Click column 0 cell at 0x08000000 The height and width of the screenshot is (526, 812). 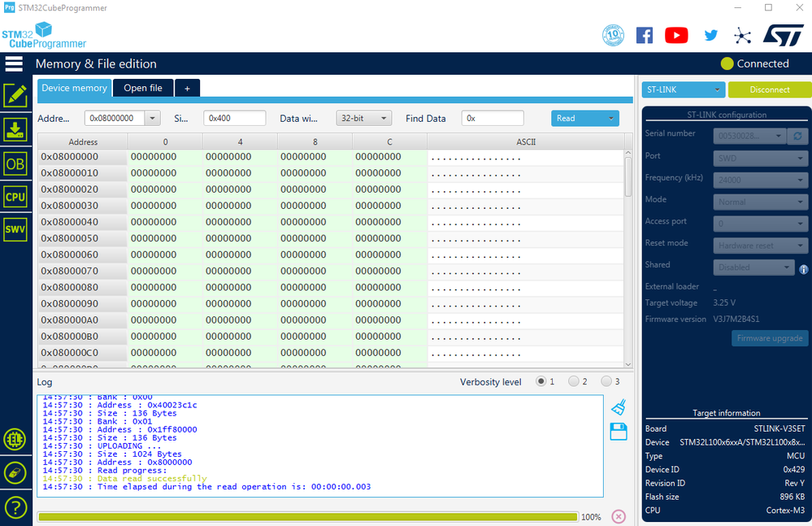tap(165, 156)
